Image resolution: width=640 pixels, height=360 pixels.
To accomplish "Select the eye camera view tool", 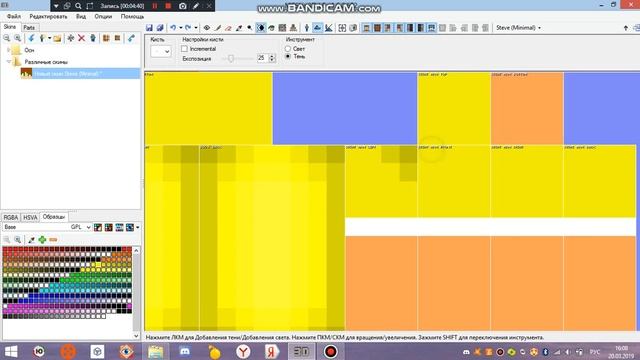I will (207, 28).
